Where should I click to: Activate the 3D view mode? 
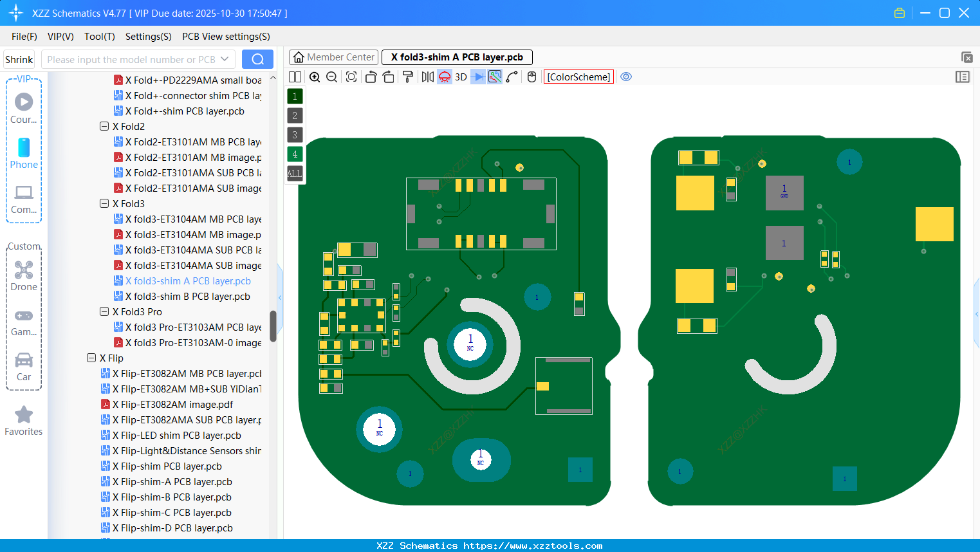pyautogui.click(x=460, y=77)
